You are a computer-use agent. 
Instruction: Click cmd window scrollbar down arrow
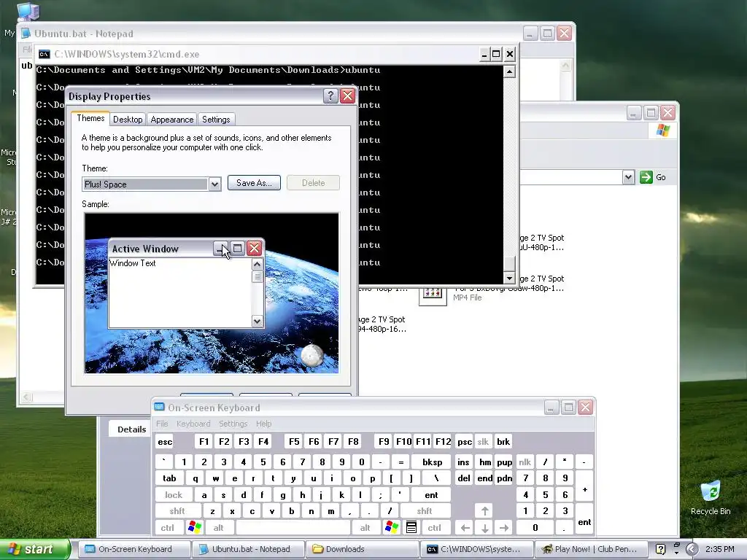(509, 278)
